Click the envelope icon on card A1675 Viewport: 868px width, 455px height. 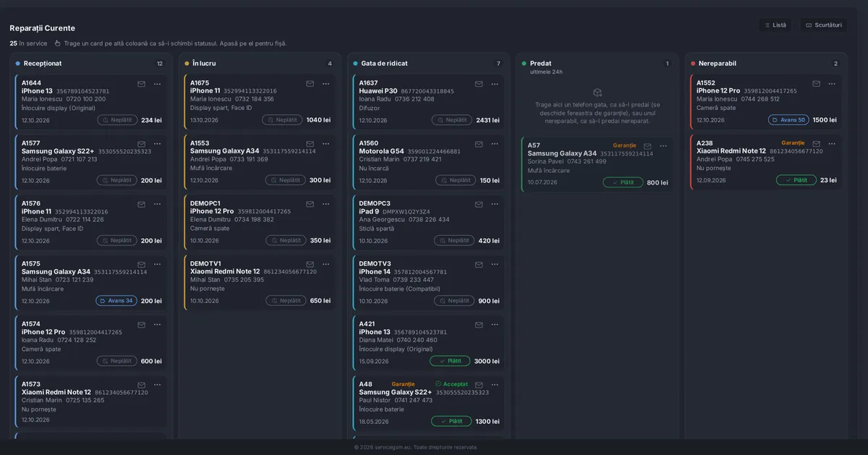tap(310, 84)
